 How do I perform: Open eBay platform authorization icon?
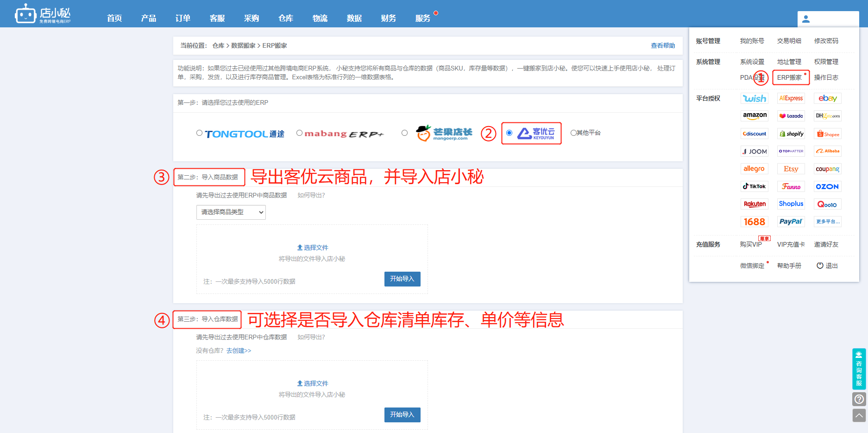click(828, 98)
